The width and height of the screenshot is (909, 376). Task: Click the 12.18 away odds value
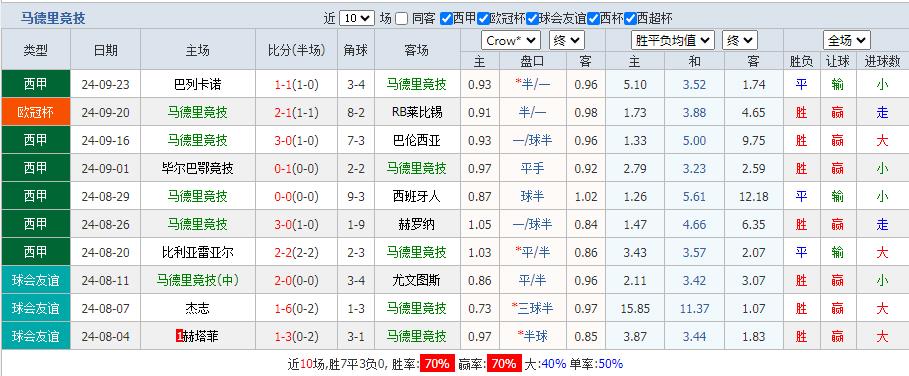(x=753, y=196)
